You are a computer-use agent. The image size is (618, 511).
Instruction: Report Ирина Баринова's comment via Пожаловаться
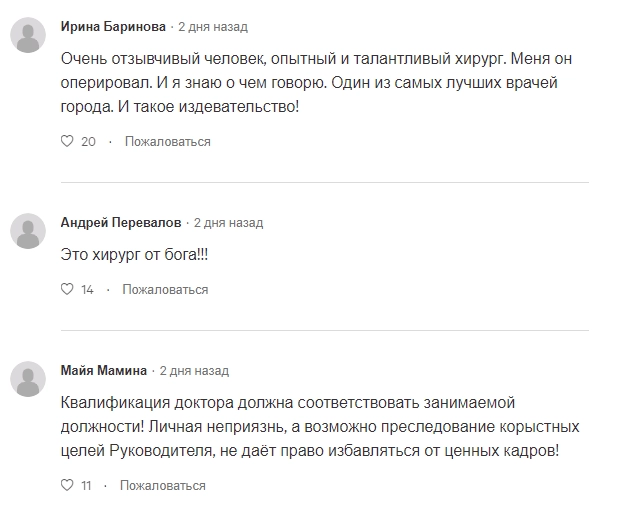pyautogui.click(x=167, y=142)
